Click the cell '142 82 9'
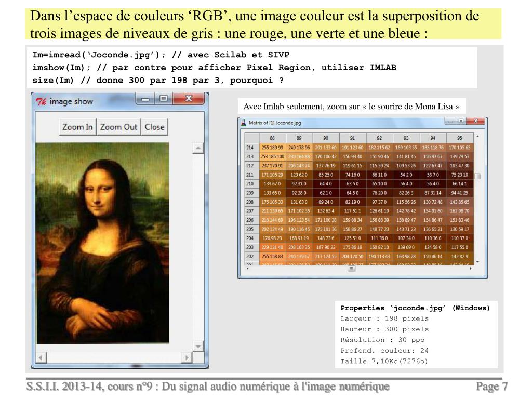The height and width of the screenshot is (399, 532). (460, 257)
